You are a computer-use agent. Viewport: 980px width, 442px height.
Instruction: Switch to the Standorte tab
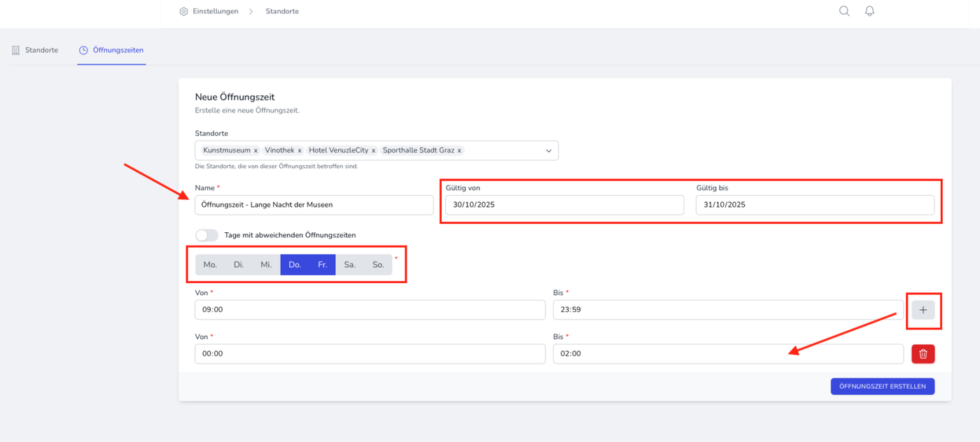coord(35,50)
